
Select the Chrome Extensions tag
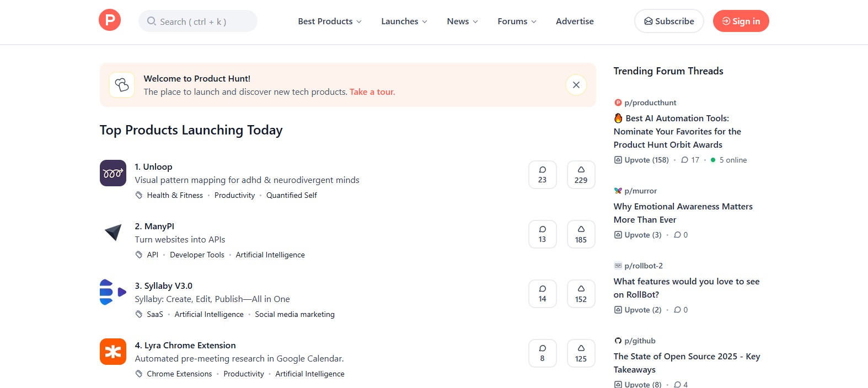179,374
